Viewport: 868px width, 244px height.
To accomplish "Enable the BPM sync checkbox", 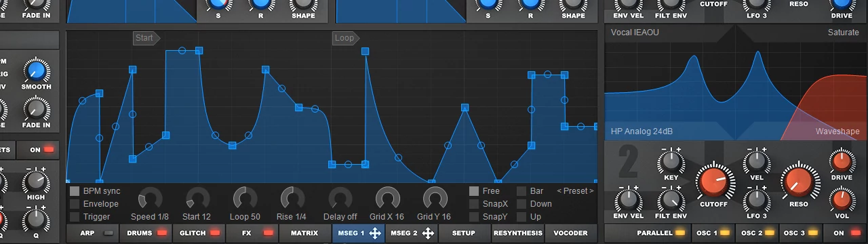I will [75, 191].
